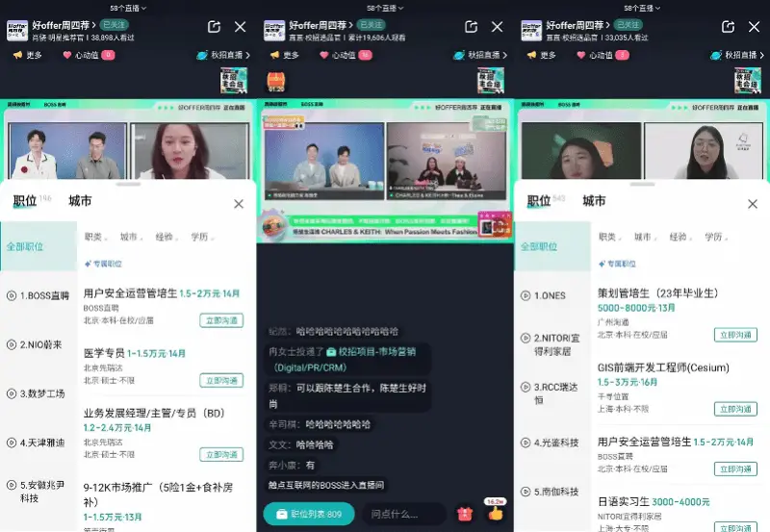
Task: Tap the 心动值 heart in the left screen
Action: (x=89, y=55)
